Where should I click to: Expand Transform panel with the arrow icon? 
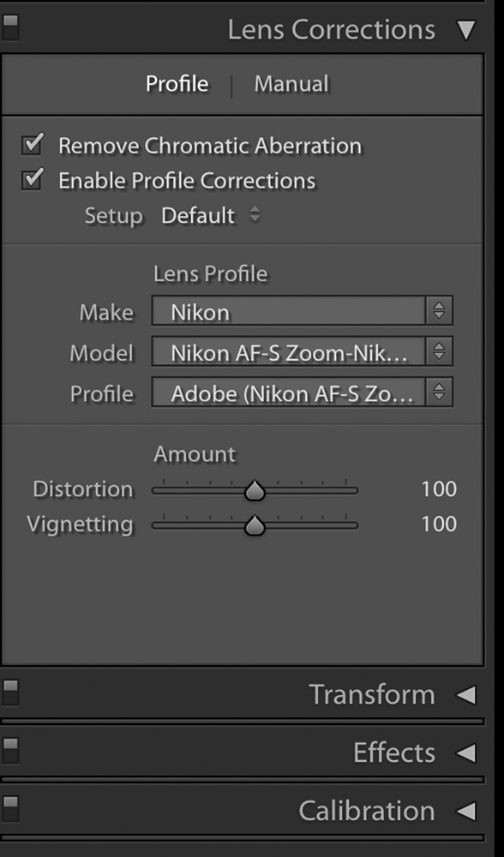pyautogui.click(x=465, y=695)
